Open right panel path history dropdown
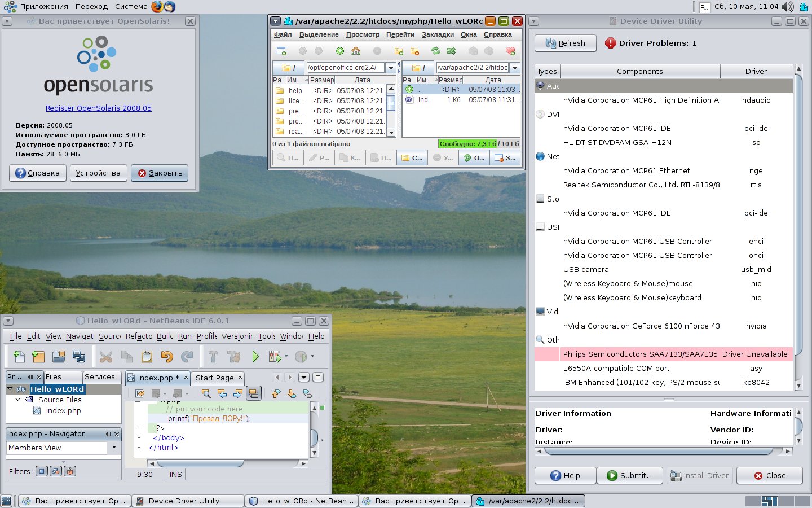The height and width of the screenshot is (508, 812). click(x=514, y=68)
